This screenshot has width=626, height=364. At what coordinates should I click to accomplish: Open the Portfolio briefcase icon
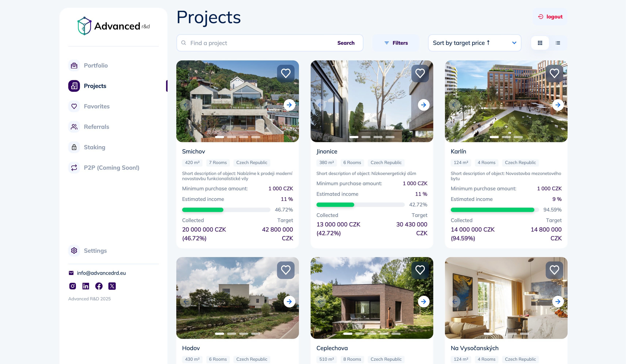coord(74,66)
